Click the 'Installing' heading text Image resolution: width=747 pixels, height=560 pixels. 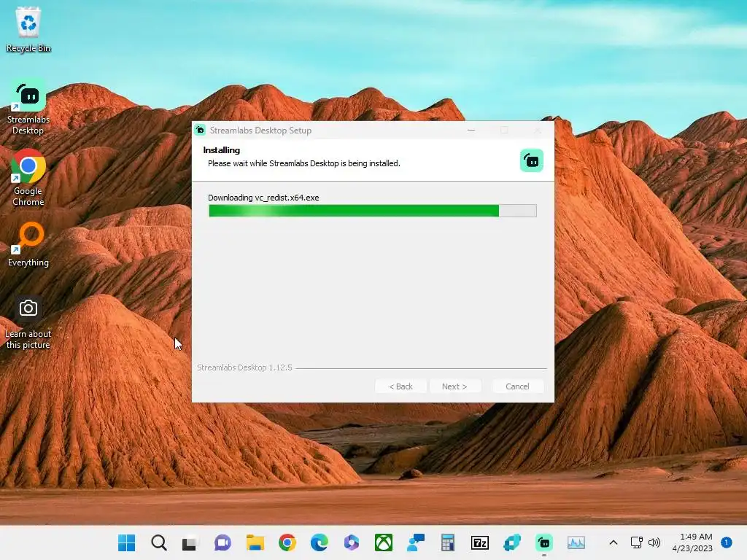click(x=222, y=150)
